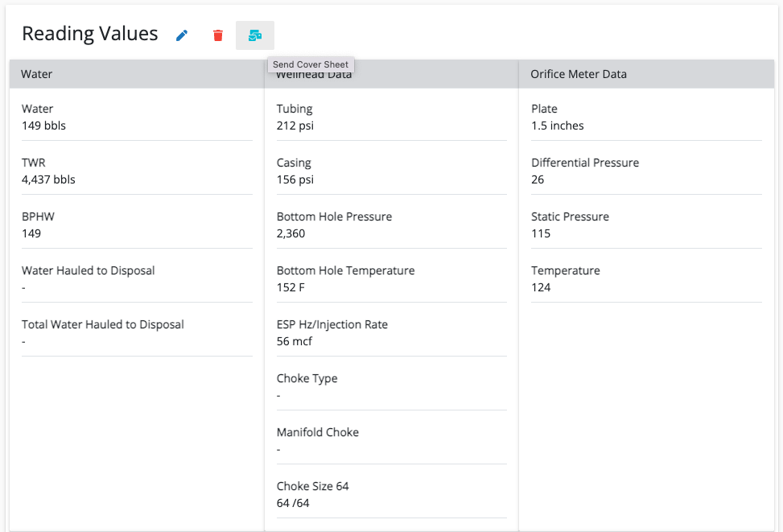Click the TWR value 4,437 bbls
783x532 pixels.
click(x=48, y=179)
